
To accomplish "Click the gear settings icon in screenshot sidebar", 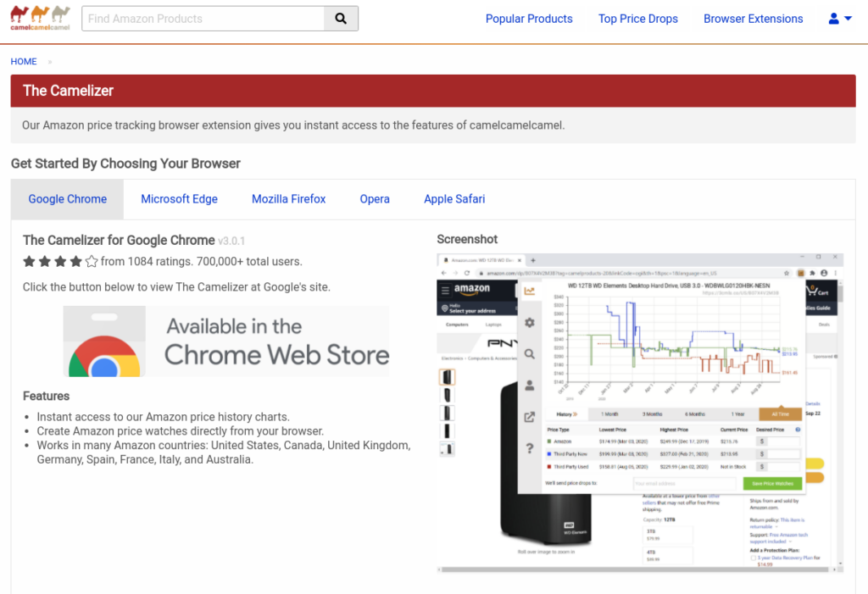I will pos(530,322).
